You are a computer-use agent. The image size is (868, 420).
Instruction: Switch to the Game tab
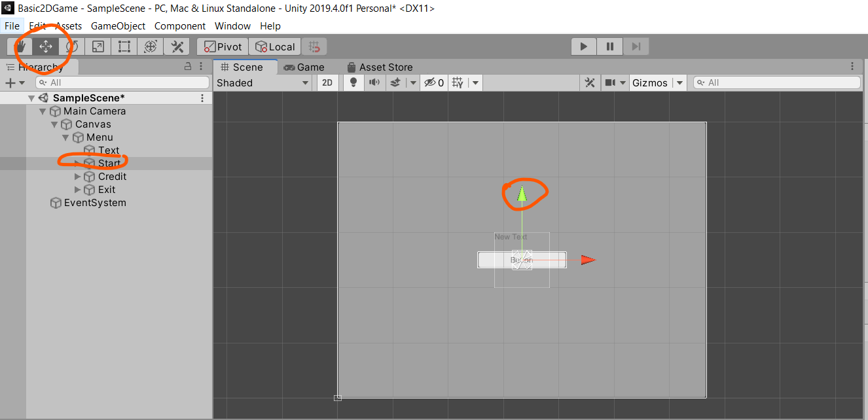[304, 66]
